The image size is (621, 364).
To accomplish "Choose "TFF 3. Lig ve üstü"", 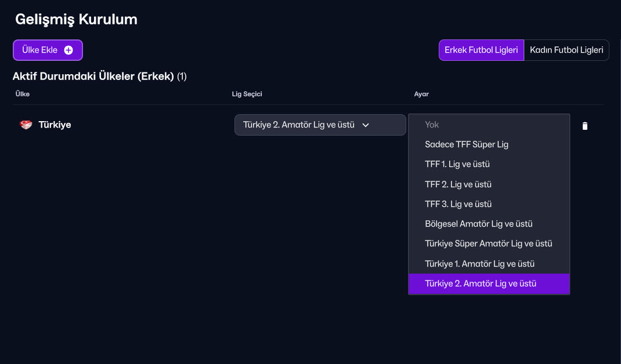I will tap(458, 204).
